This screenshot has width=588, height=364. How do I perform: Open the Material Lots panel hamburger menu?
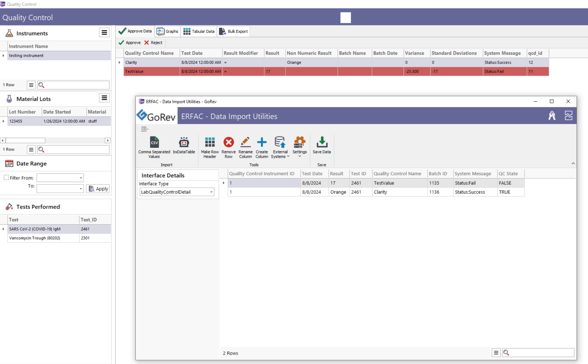point(104,98)
